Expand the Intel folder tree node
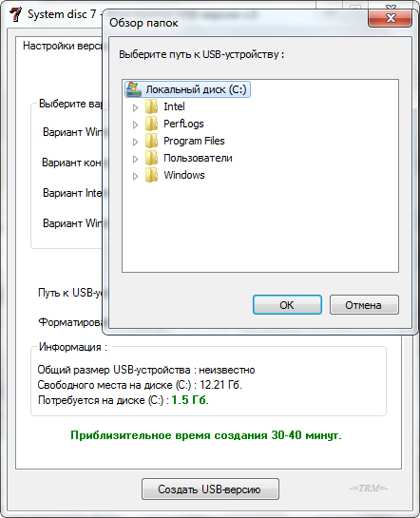This screenshot has width=420, height=518. tap(135, 107)
